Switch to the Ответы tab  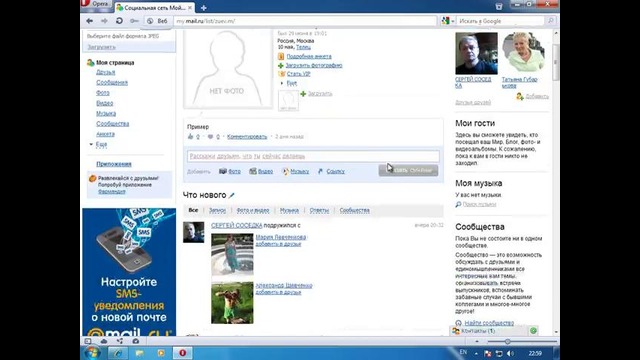319,210
